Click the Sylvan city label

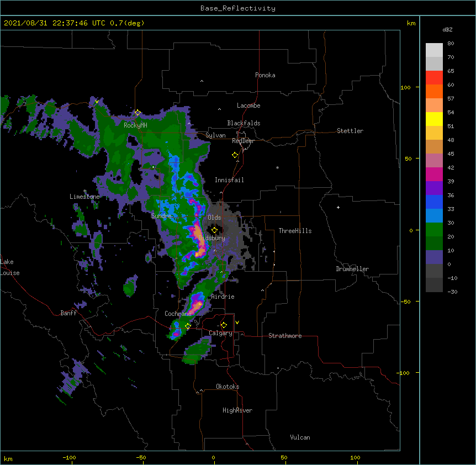215,135
